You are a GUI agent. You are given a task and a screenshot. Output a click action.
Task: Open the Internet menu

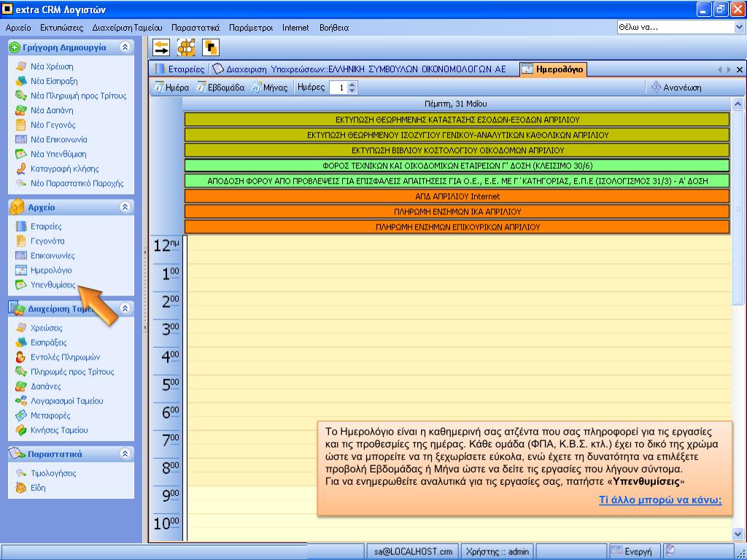[295, 28]
